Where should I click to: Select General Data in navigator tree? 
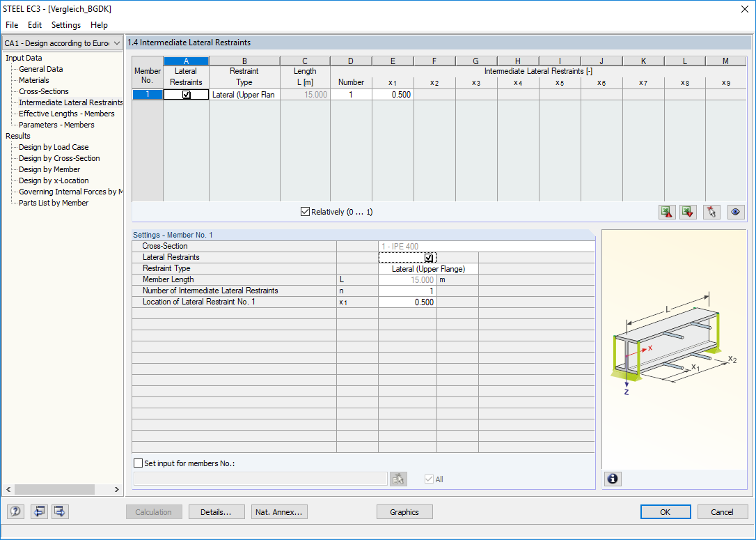(x=41, y=69)
